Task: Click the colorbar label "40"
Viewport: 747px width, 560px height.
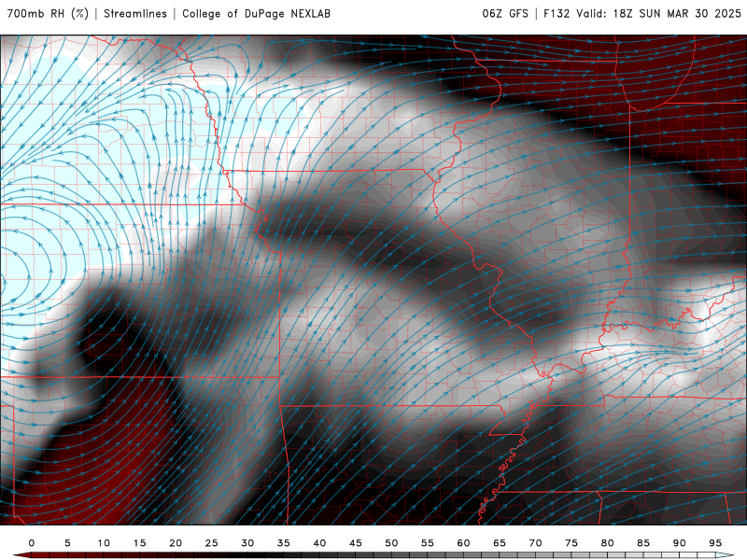Action: click(x=319, y=543)
